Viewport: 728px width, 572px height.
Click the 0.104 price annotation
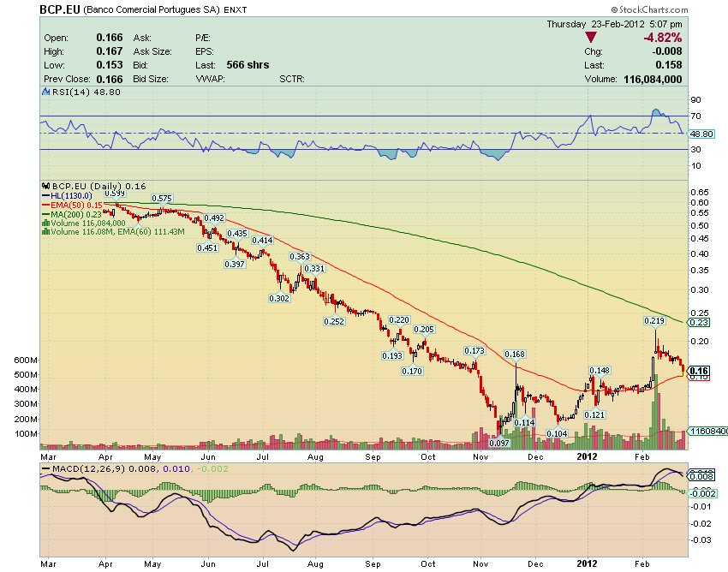tap(558, 433)
